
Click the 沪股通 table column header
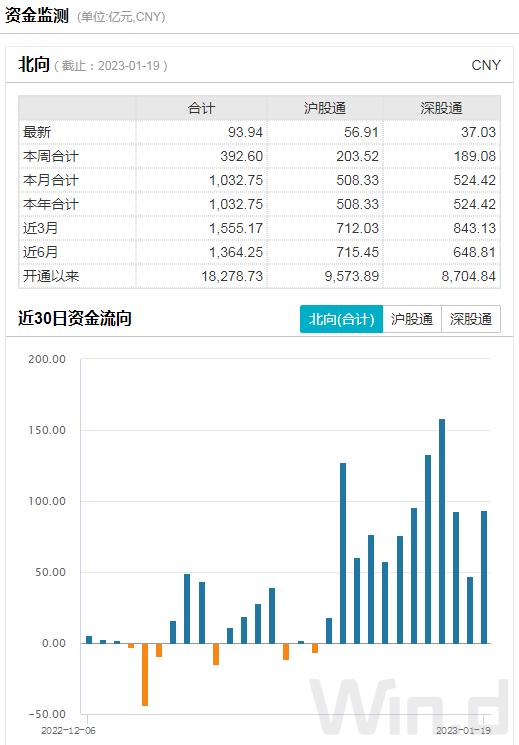pyautogui.click(x=325, y=108)
